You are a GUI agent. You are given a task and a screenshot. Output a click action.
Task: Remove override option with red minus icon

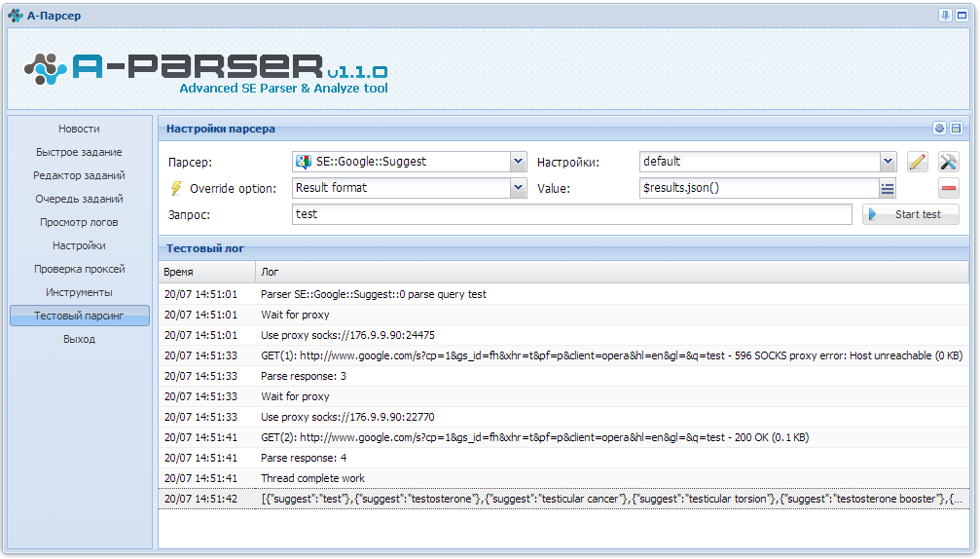(x=948, y=188)
